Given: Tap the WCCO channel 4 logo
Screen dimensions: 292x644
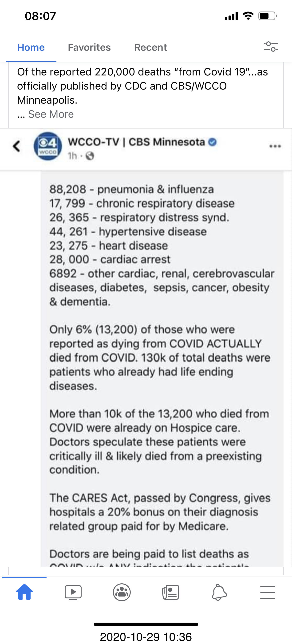Looking at the screenshot, I should tap(48, 146).
